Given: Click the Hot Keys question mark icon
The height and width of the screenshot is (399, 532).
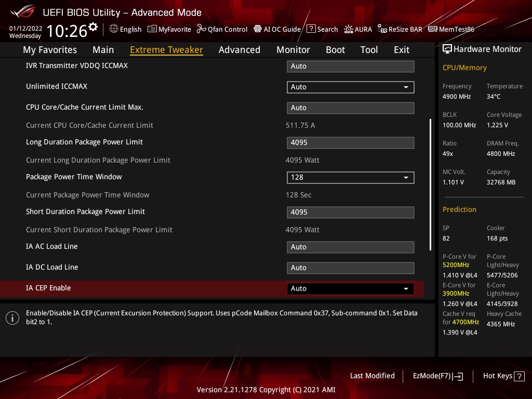Looking at the screenshot, I should pos(519,376).
